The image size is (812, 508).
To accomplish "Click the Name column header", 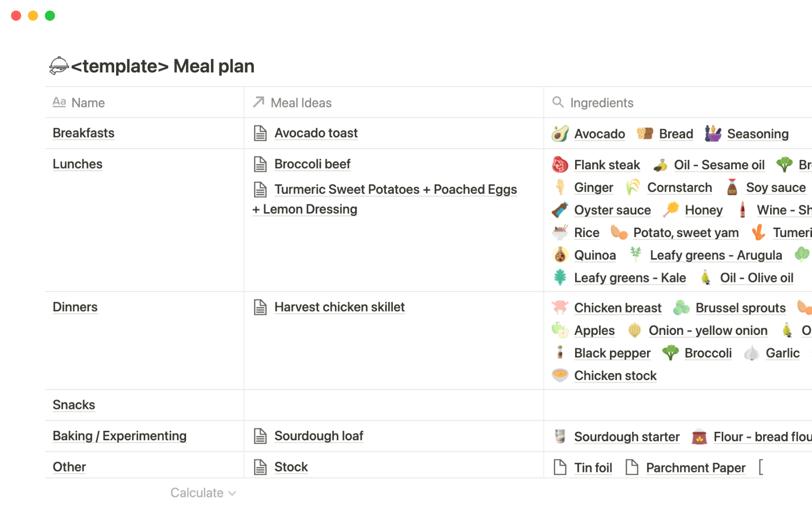I will [88, 103].
